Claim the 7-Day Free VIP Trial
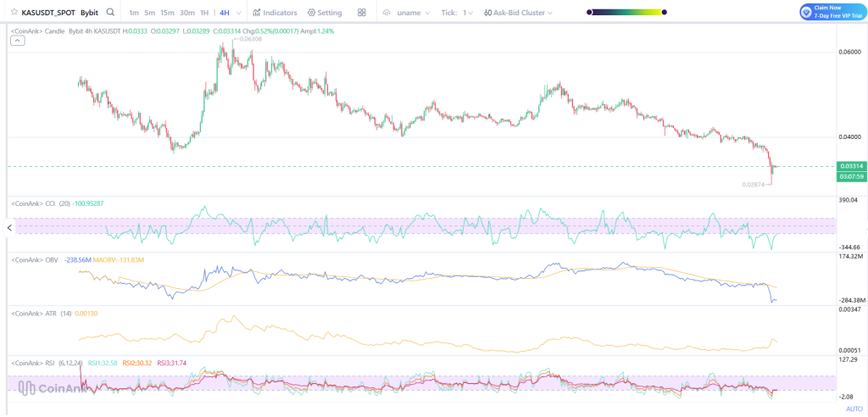The width and height of the screenshot is (868, 417). pyautogui.click(x=832, y=12)
